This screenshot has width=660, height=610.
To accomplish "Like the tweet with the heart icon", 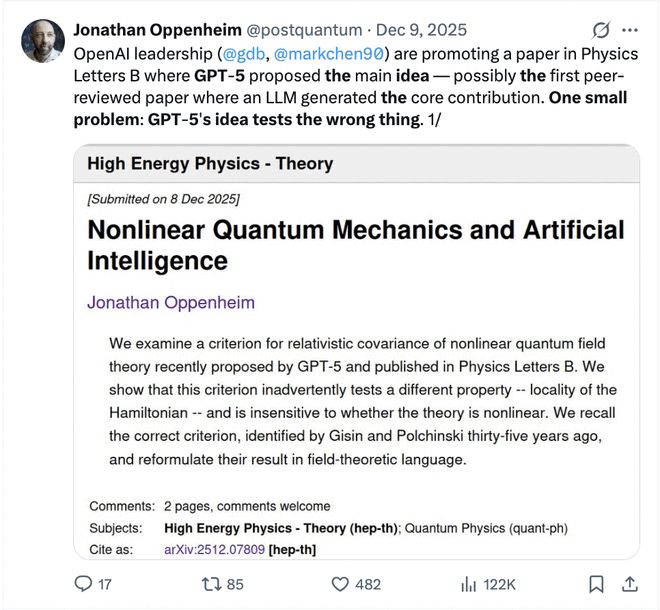I will [339, 584].
